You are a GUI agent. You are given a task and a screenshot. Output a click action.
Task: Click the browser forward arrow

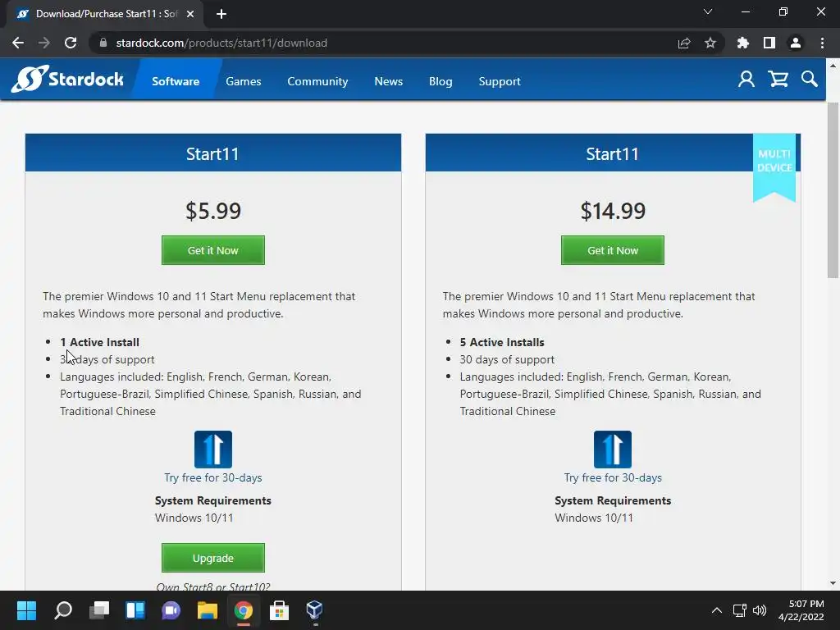44,43
